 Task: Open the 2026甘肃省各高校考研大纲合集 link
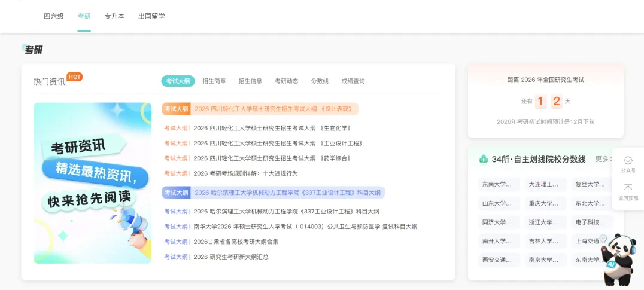pyautogui.click(x=236, y=242)
